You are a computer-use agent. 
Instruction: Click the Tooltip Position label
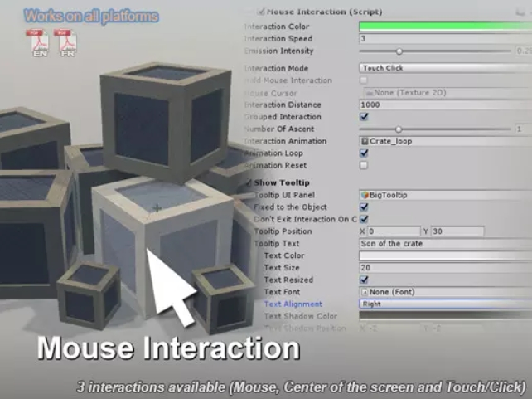(x=283, y=231)
